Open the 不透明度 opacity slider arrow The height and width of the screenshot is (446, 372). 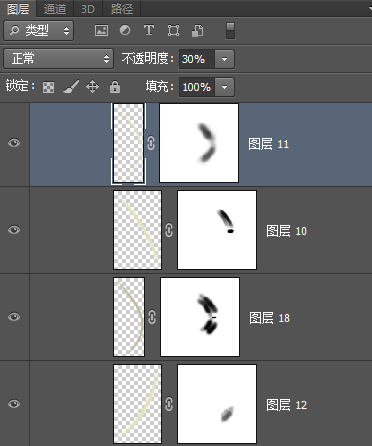pyautogui.click(x=224, y=59)
